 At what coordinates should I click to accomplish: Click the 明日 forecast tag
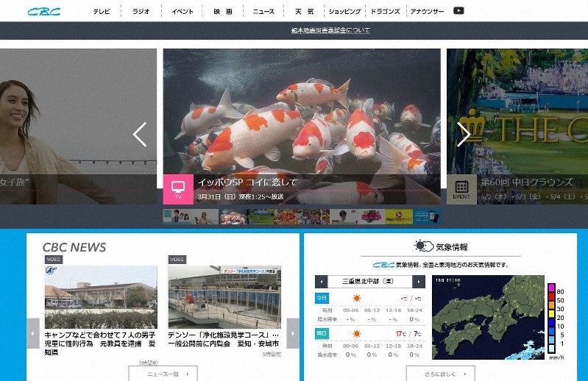(322, 333)
